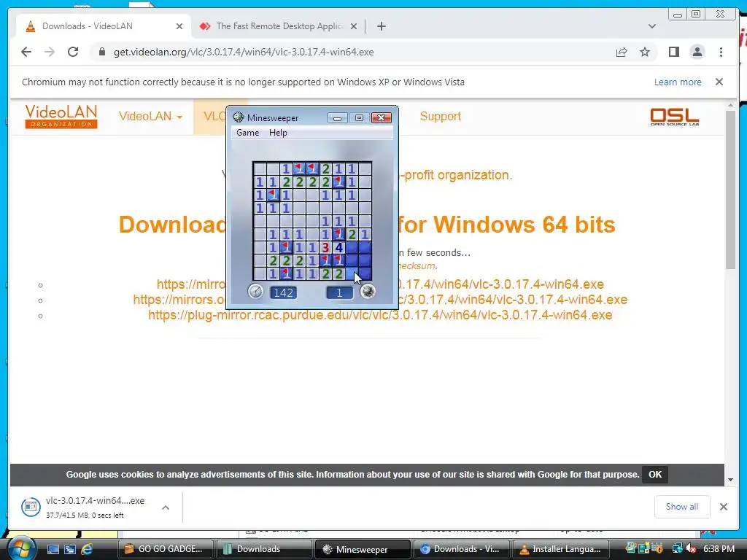Click the VideoLAN Organization logo
The height and width of the screenshot is (560, 747).
point(61,117)
